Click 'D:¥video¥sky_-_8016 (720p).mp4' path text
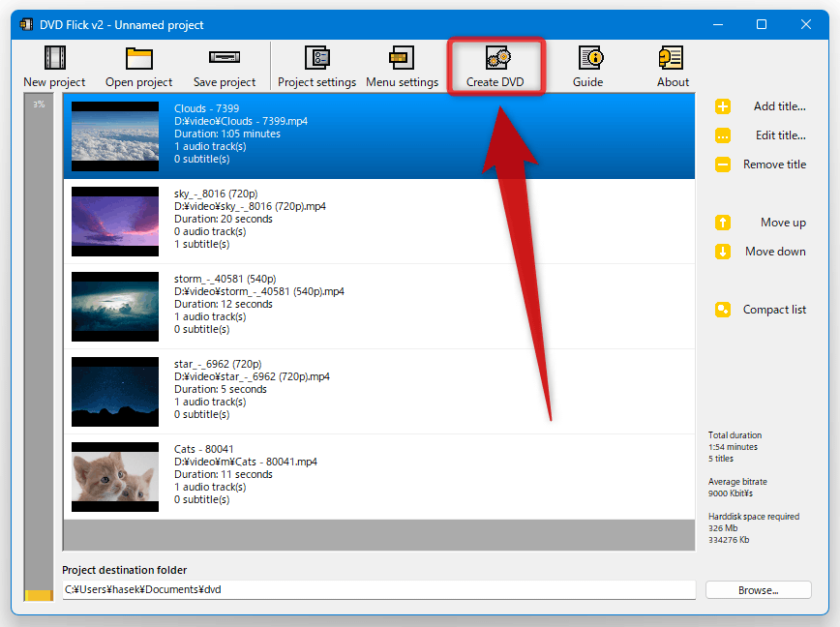Screen dimensions: 840x627 pos(250,206)
